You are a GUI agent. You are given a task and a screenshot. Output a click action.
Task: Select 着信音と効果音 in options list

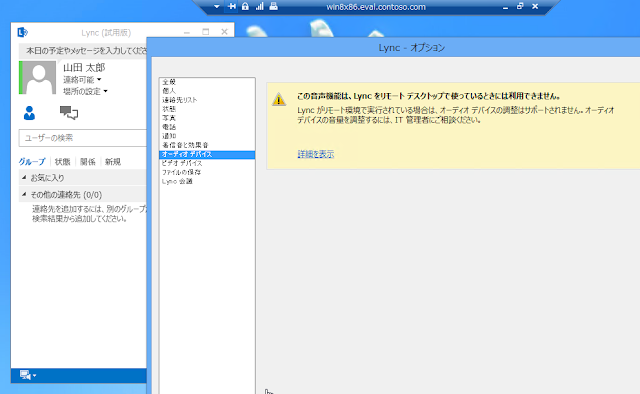tap(207, 145)
